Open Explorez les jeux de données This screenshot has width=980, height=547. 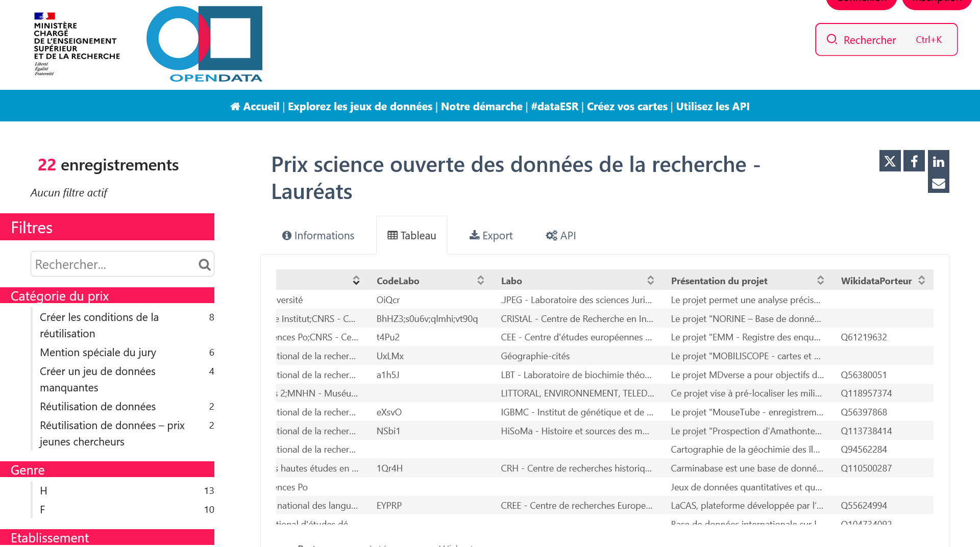(360, 106)
